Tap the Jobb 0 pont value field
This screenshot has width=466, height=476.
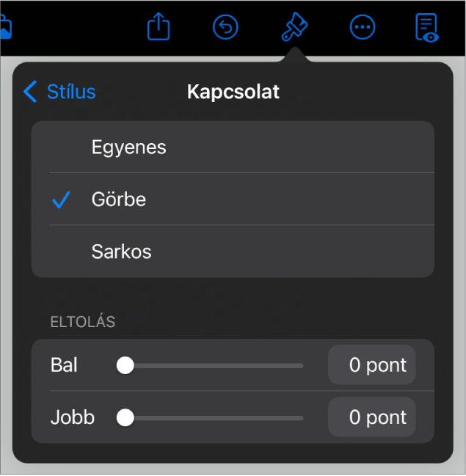[371, 417]
